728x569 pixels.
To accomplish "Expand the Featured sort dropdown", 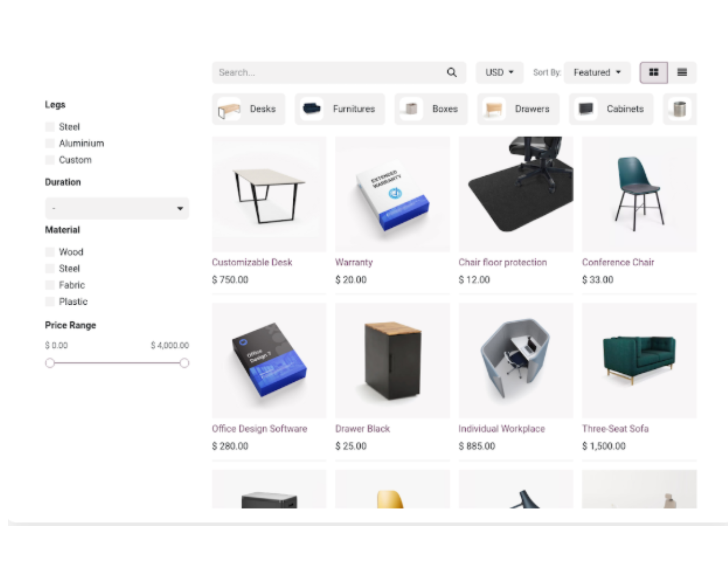I will coord(597,72).
